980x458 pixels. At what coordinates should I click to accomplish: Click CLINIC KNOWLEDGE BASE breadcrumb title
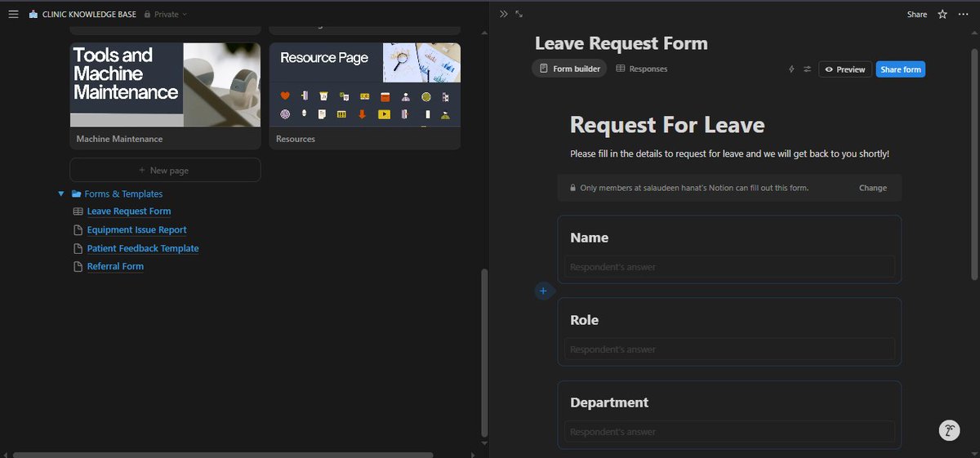click(x=89, y=14)
